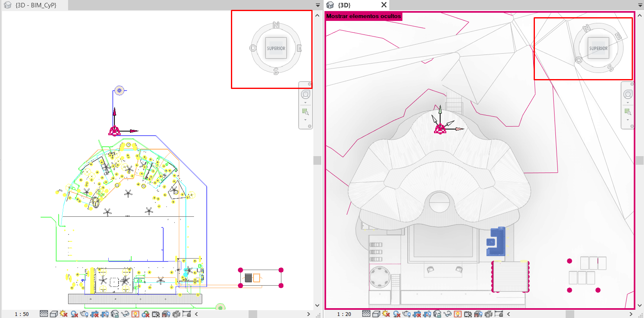Open Temporary Hide/Isolate glasses in {3D} view
Screen dimensions: 644x318
pyautogui.click(x=448, y=314)
